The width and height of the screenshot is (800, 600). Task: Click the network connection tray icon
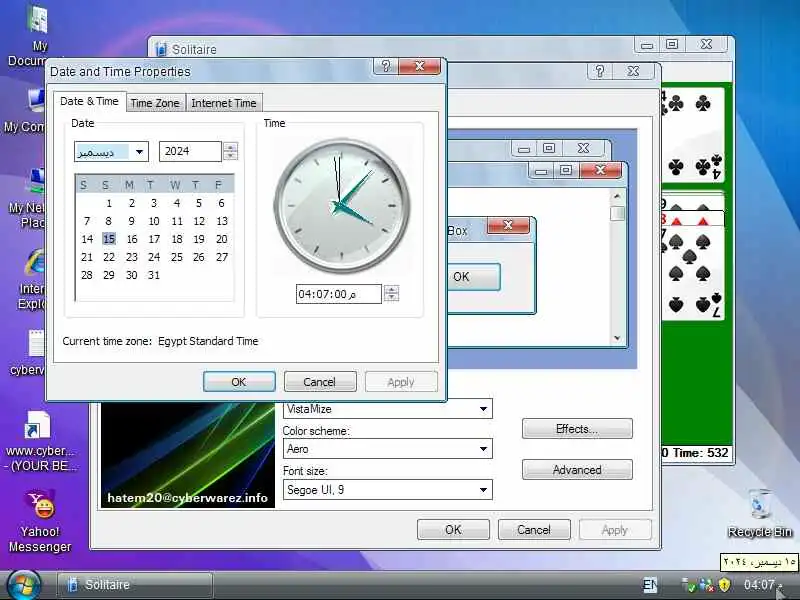pyautogui.click(x=706, y=585)
